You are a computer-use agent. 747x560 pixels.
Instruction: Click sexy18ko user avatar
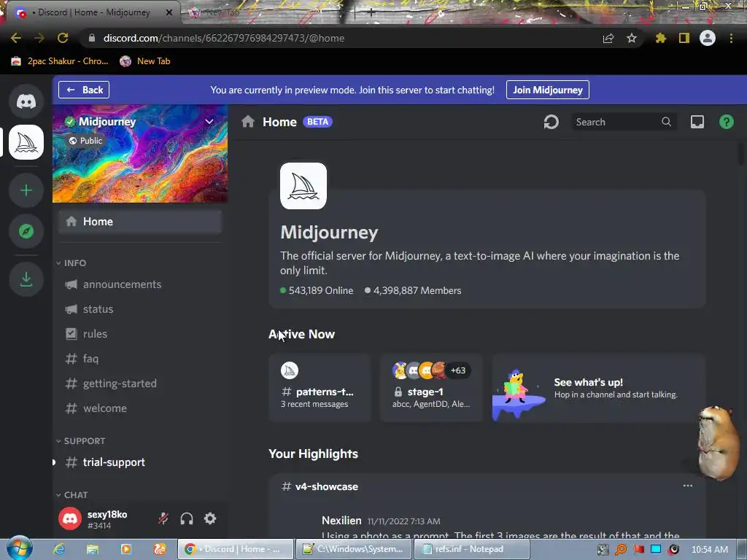point(70,518)
